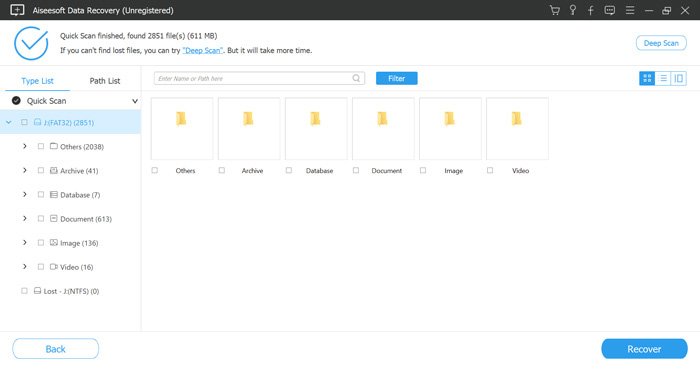
Task: Check the Document (613) tree checkbox
Action: tap(41, 218)
